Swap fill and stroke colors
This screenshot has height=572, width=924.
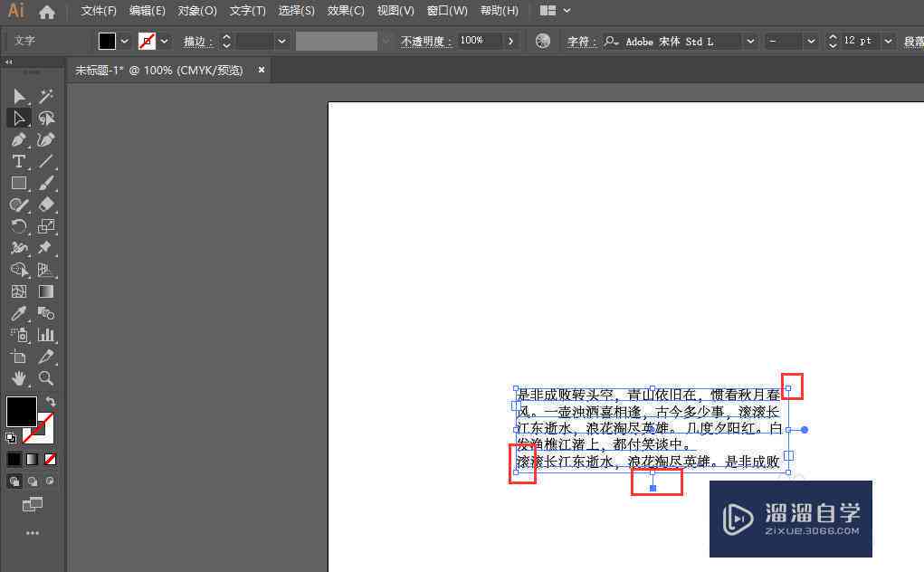coord(51,401)
